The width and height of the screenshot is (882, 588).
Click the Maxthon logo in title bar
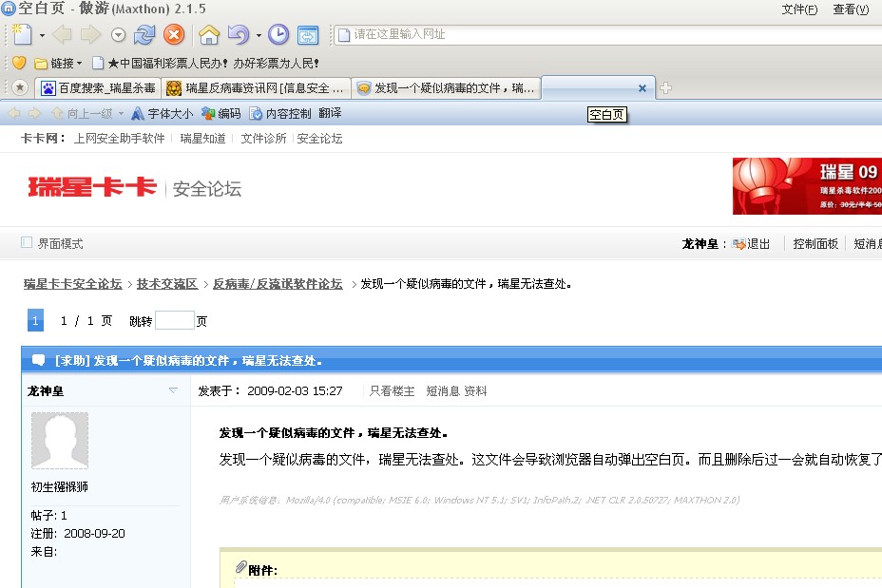pyautogui.click(x=8, y=9)
